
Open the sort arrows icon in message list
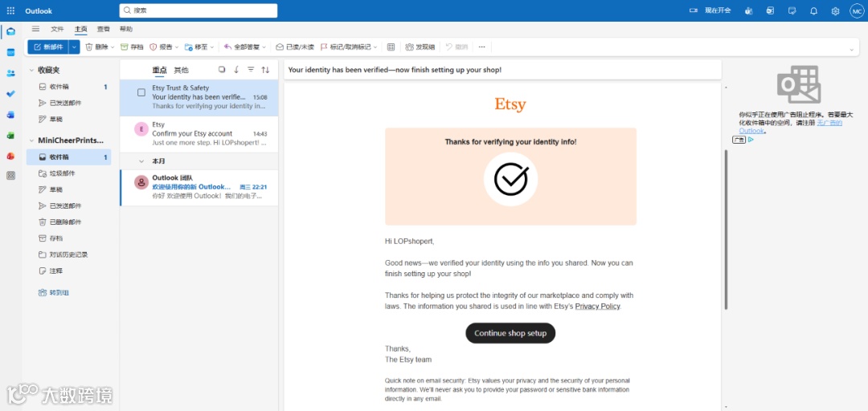coord(266,70)
